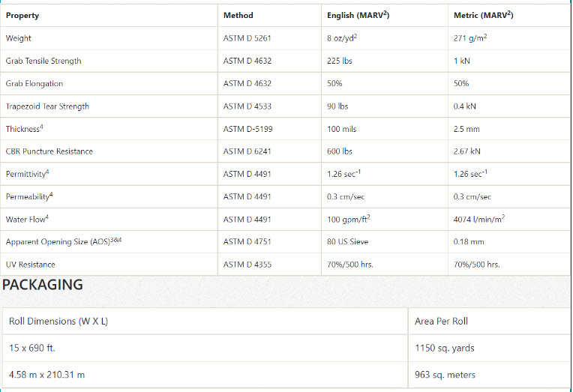Click the Weight property cell

[x=19, y=38]
